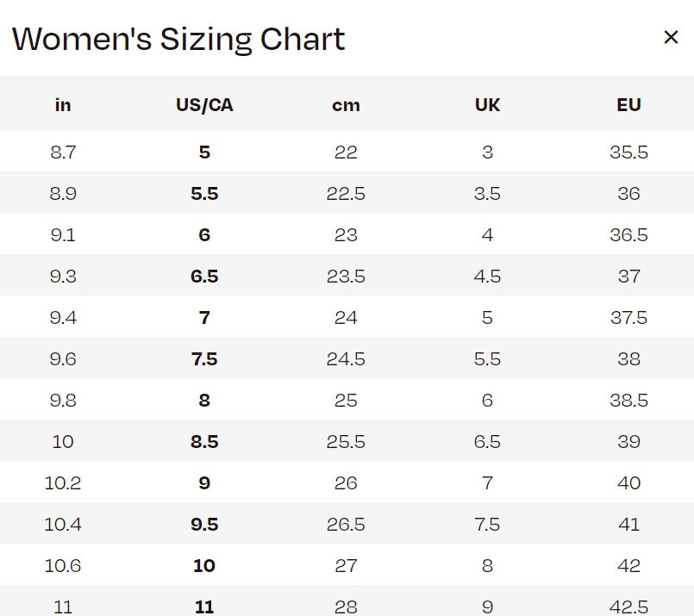694x616 pixels.
Task: Click the Women's Sizing Chart title
Action: click(178, 39)
